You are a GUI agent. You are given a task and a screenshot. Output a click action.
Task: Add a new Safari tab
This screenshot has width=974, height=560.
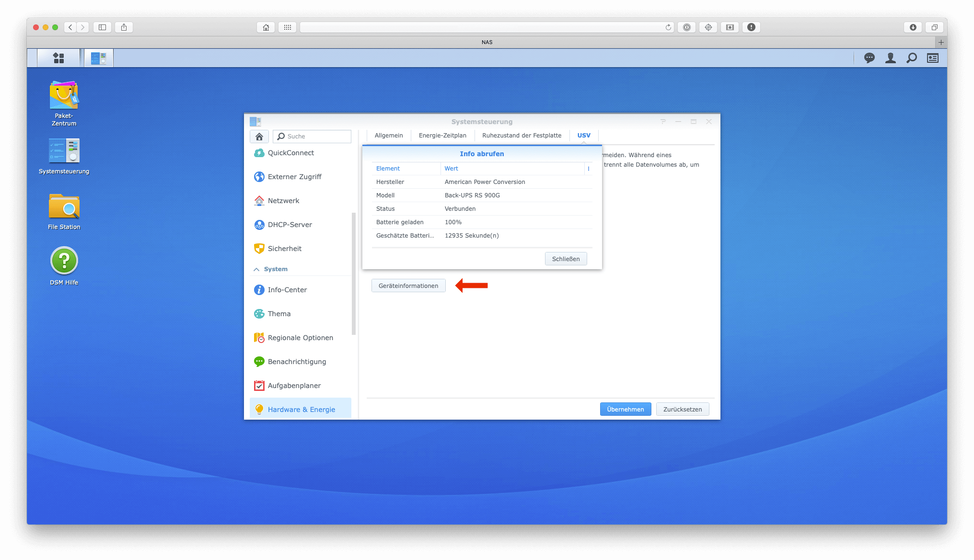click(x=941, y=42)
